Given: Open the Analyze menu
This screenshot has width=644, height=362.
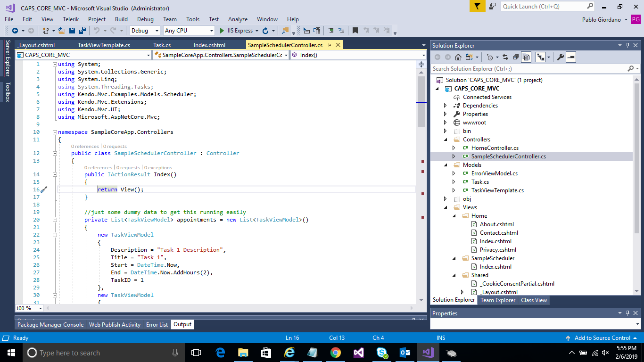Looking at the screenshot, I should [238, 19].
